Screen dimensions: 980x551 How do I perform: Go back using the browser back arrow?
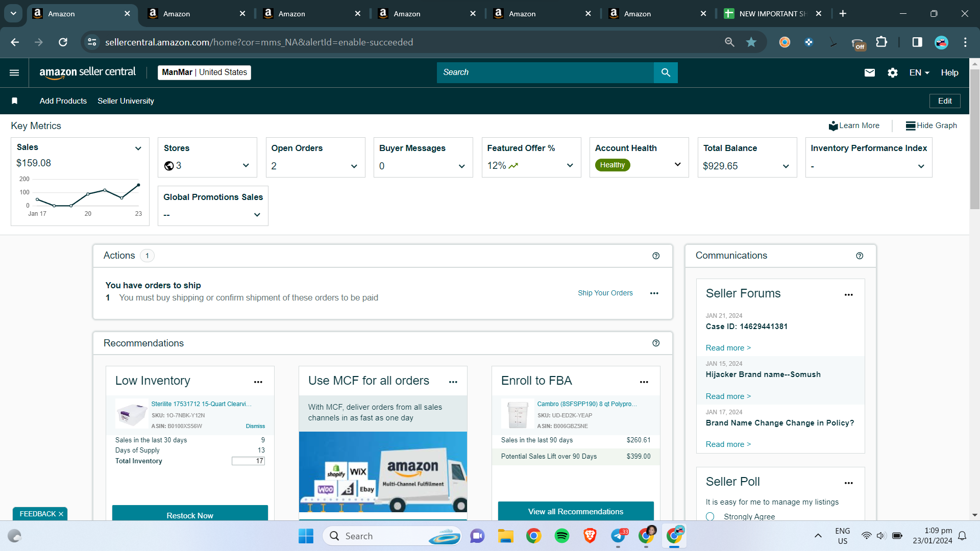tap(15, 42)
